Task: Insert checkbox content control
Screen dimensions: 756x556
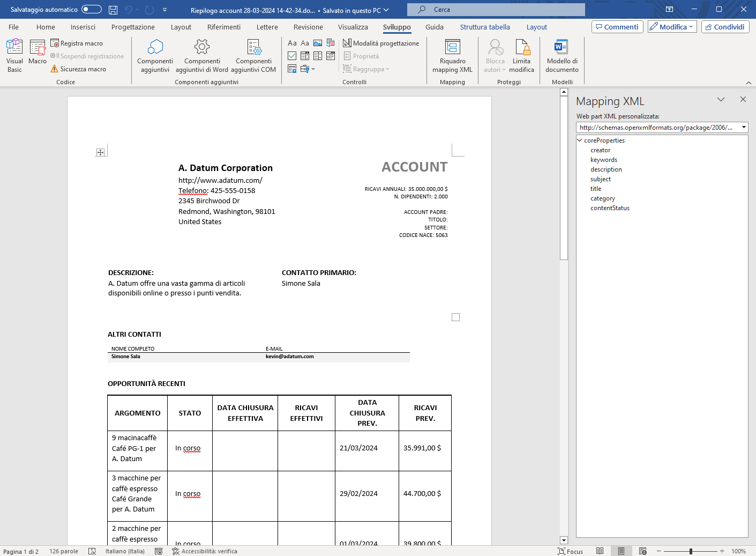Action: (x=292, y=56)
